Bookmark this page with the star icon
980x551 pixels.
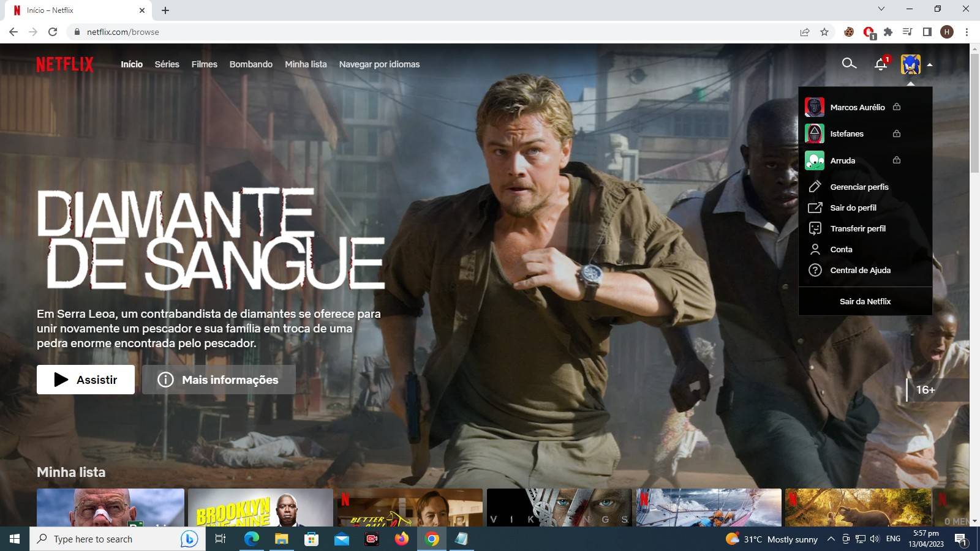pyautogui.click(x=824, y=32)
